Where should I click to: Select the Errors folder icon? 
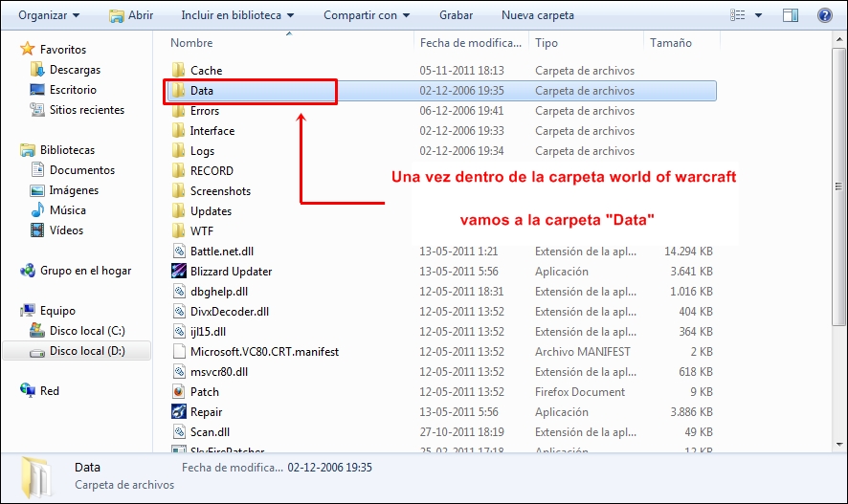[x=178, y=111]
